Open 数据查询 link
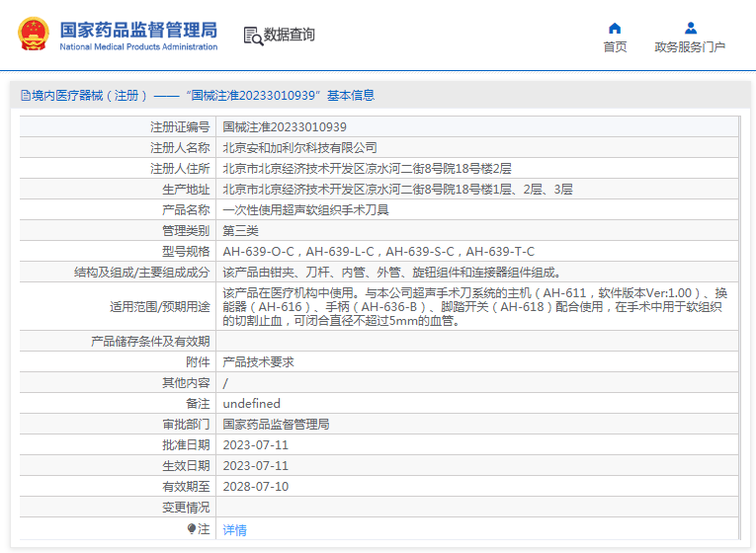This screenshot has width=756, height=553. (289, 35)
